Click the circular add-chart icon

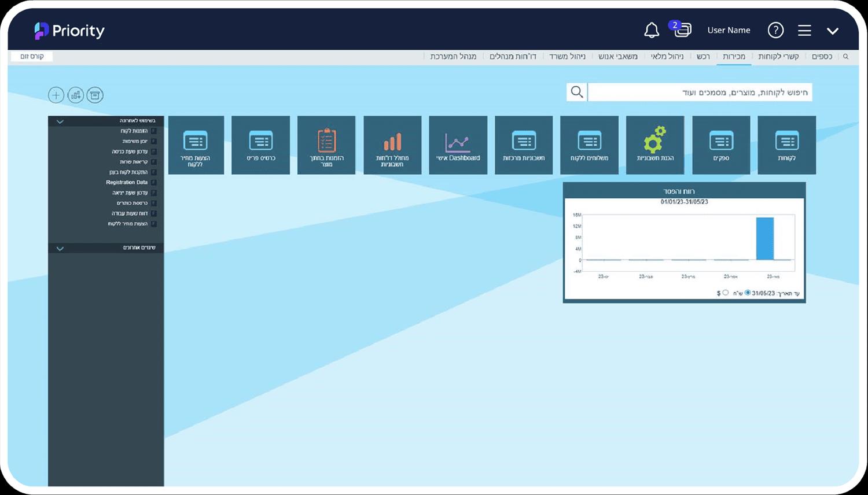(x=76, y=95)
